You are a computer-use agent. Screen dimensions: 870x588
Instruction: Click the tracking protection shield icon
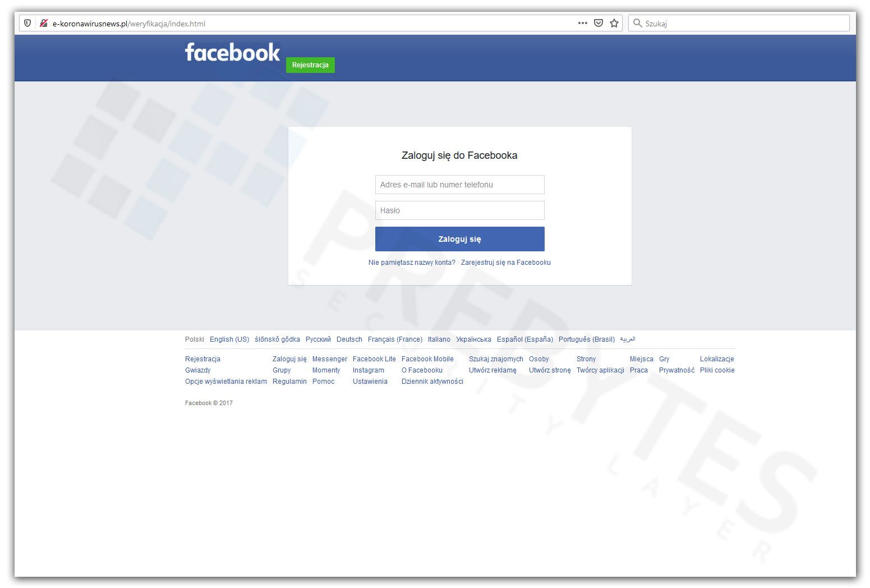coord(27,24)
